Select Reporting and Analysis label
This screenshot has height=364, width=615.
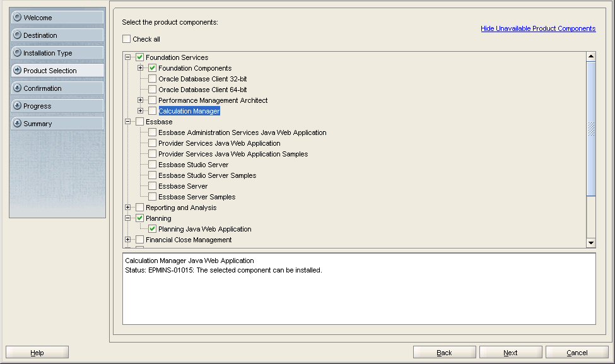click(181, 208)
